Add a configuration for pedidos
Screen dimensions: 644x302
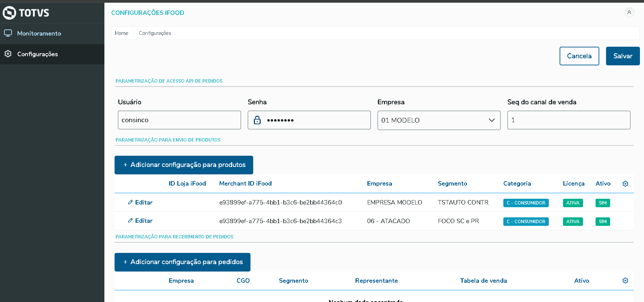tap(182, 262)
